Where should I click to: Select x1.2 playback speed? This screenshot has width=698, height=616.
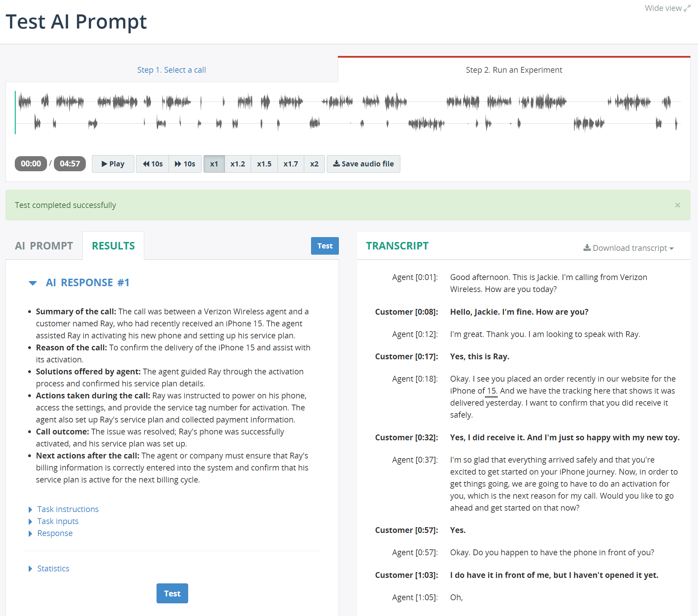(x=238, y=163)
